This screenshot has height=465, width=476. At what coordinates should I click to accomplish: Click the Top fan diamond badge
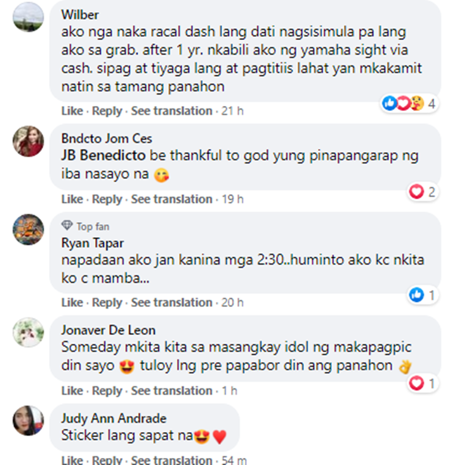point(67,225)
